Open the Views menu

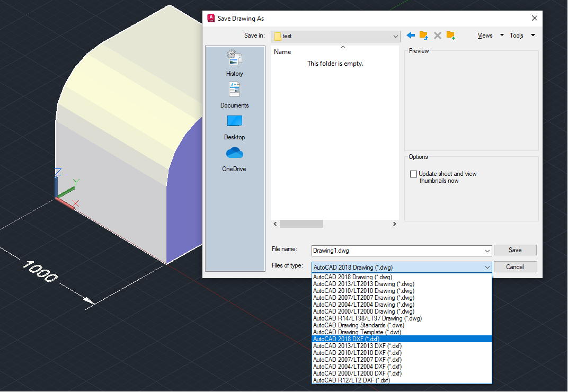click(x=485, y=35)
